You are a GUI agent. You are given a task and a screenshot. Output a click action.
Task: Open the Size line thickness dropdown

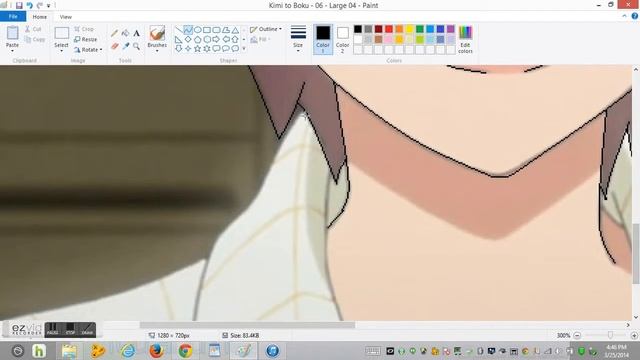point(298,39)
